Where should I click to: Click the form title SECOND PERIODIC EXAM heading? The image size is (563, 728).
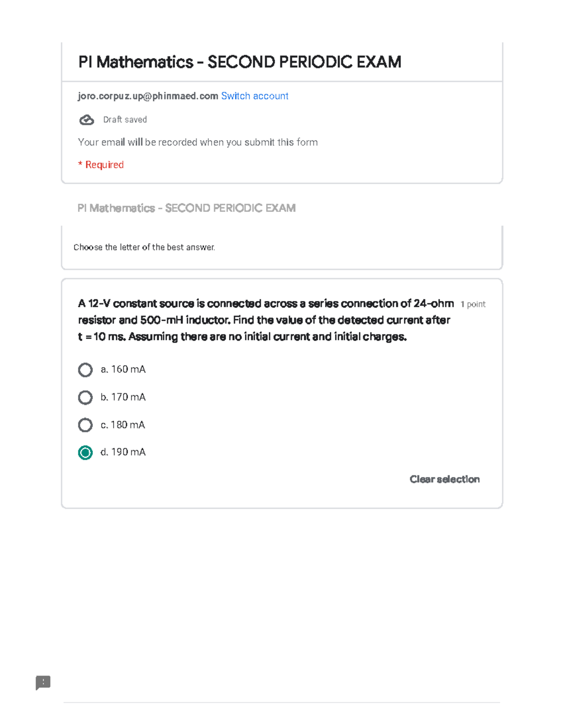pyautogui.click(x=239, y=62)
